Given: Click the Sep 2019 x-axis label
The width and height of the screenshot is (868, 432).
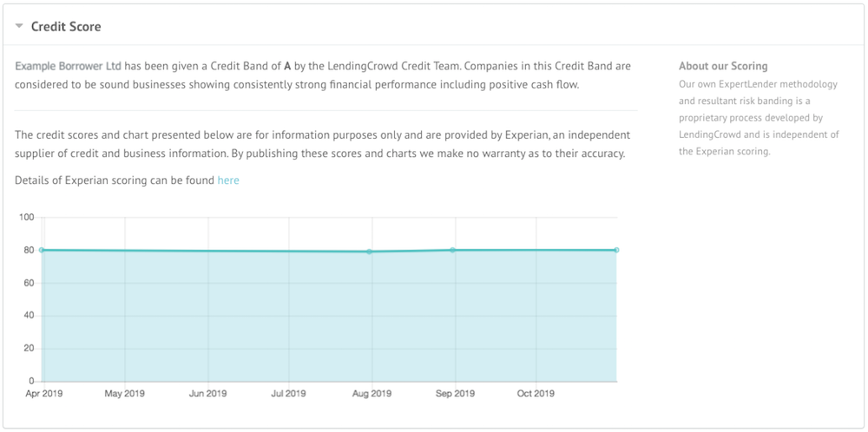Looking at the screenshot, I should 455,394.
